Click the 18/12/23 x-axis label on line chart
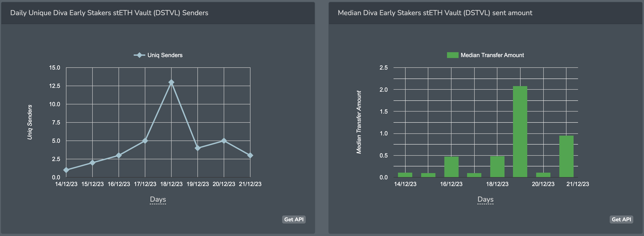Image resolution: width=644 pixels, height=236 pixels. click(x=171, y=184)
